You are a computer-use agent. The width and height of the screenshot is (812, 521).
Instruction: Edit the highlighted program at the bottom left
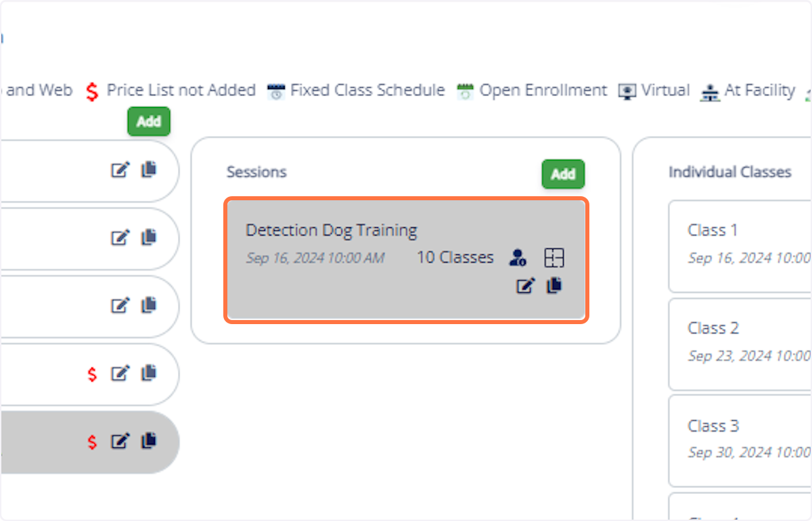(121, 441)
